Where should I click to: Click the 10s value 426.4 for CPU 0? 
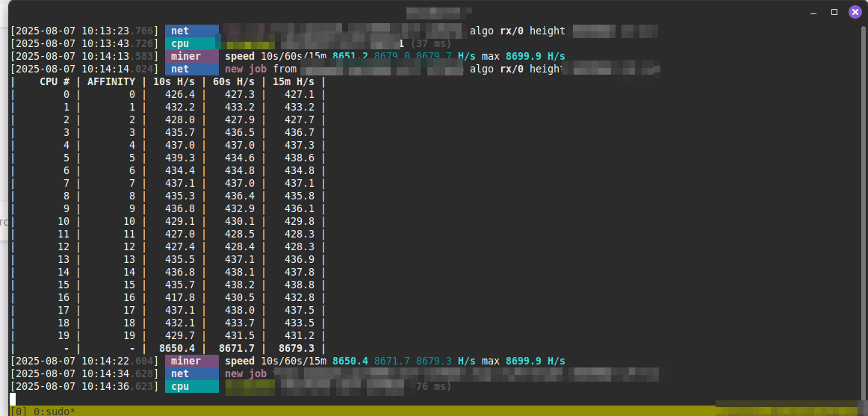pyautogui.click(x=180, y=95)
